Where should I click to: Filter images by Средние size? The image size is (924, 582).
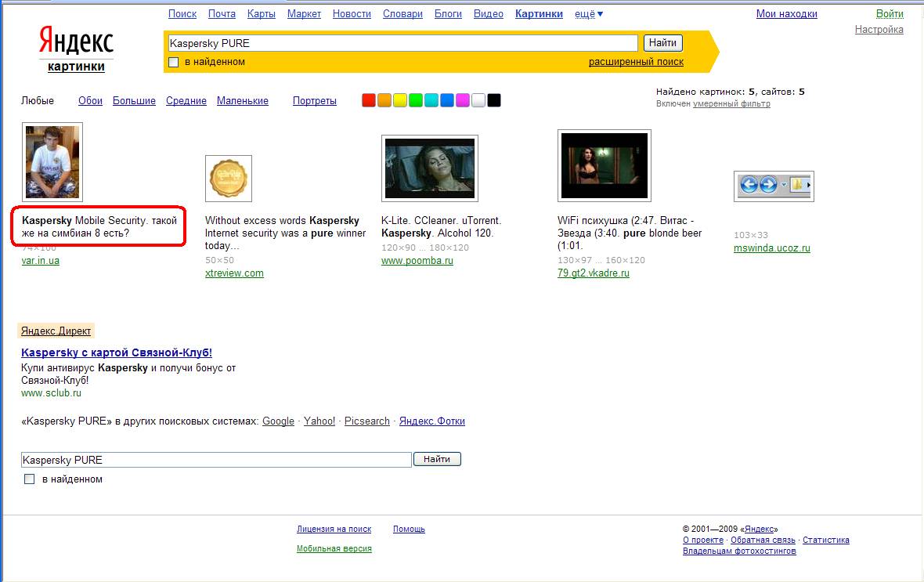[x=186, y=101]
